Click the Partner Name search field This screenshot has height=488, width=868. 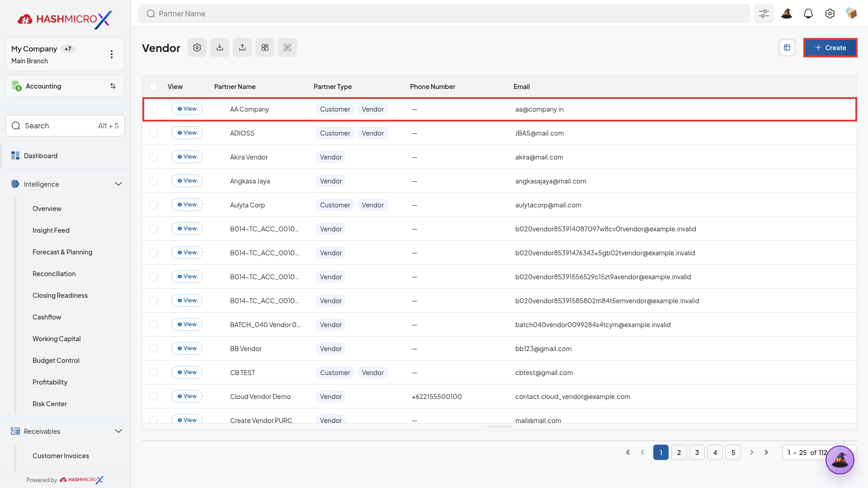[444, 14]
